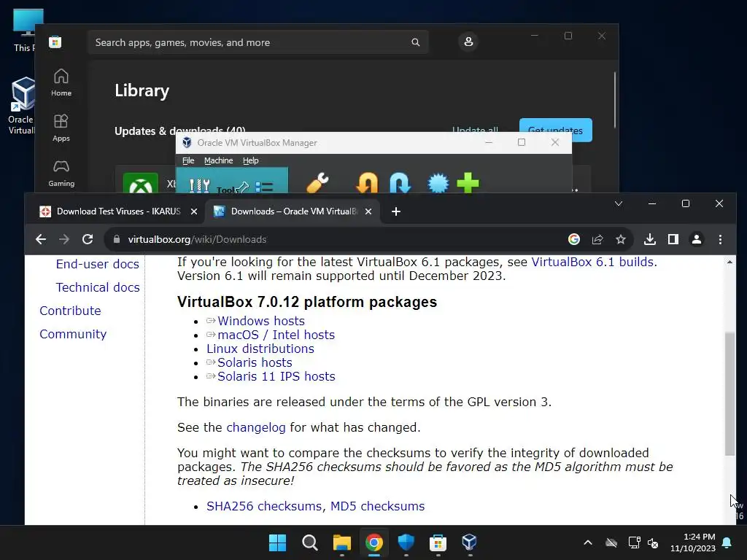The height and width of the screenshot is (560, 747).
Task: Go back in Chrome
Action: 41,239
